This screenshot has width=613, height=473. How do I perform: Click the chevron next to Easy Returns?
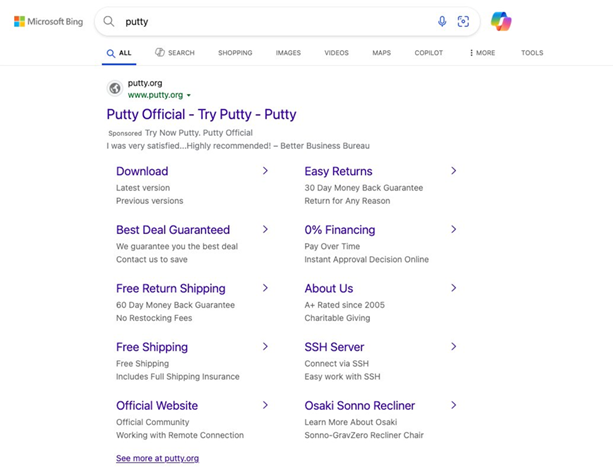pos(453,171)
